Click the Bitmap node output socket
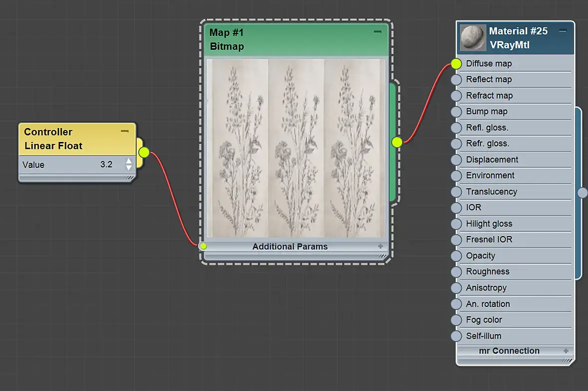The image size is (588, 391). coord(397,142)
